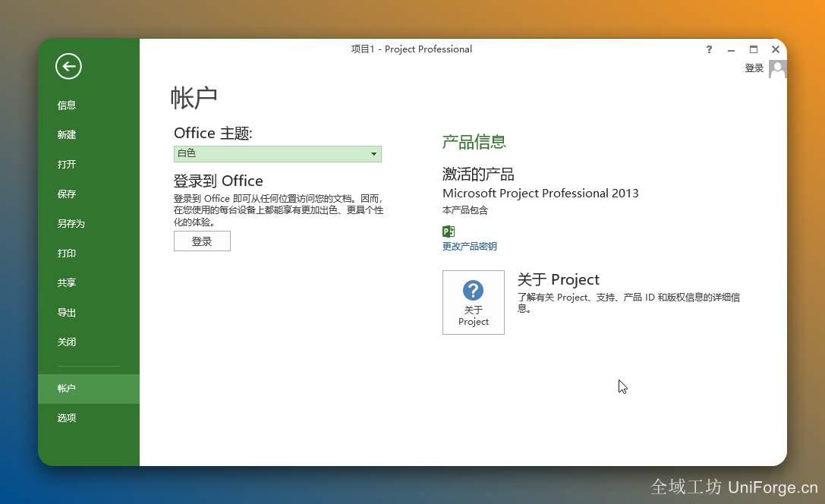Go back using the circled arrow icon

(x=68, y=66)
